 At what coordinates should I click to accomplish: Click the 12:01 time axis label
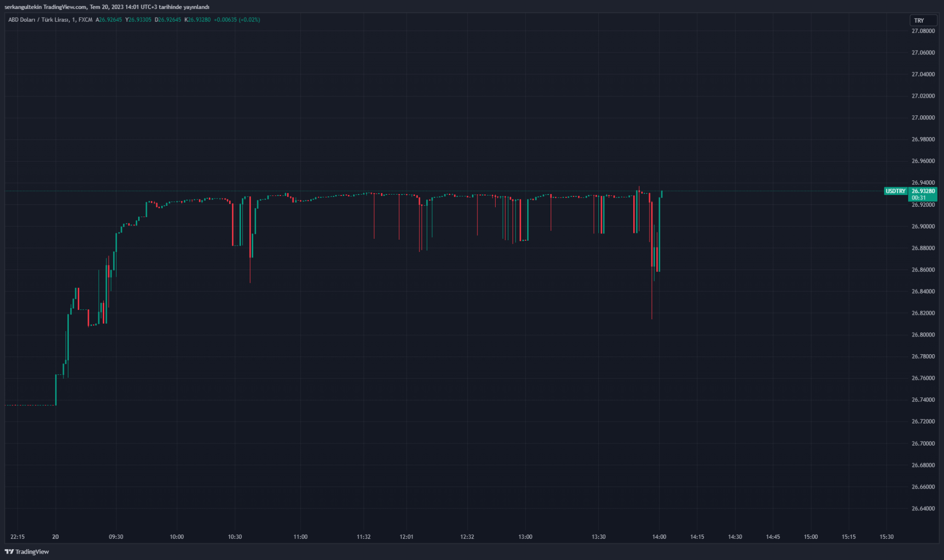coord(407,536)
